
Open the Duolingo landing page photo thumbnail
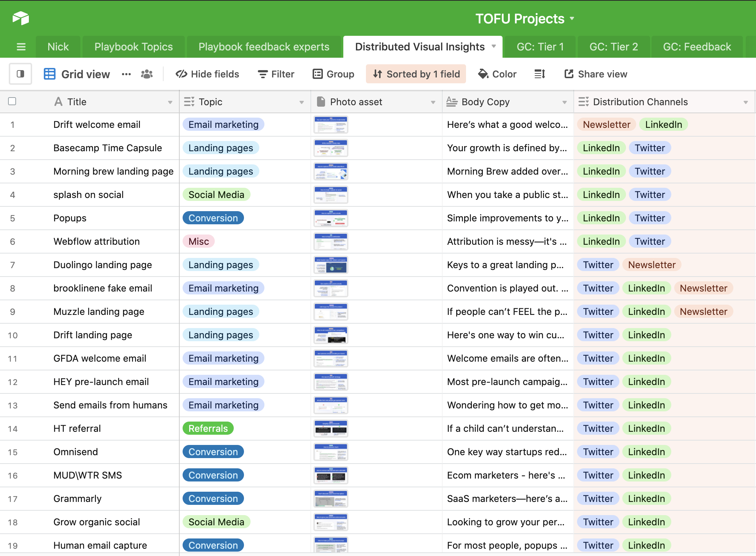point(331,265)
